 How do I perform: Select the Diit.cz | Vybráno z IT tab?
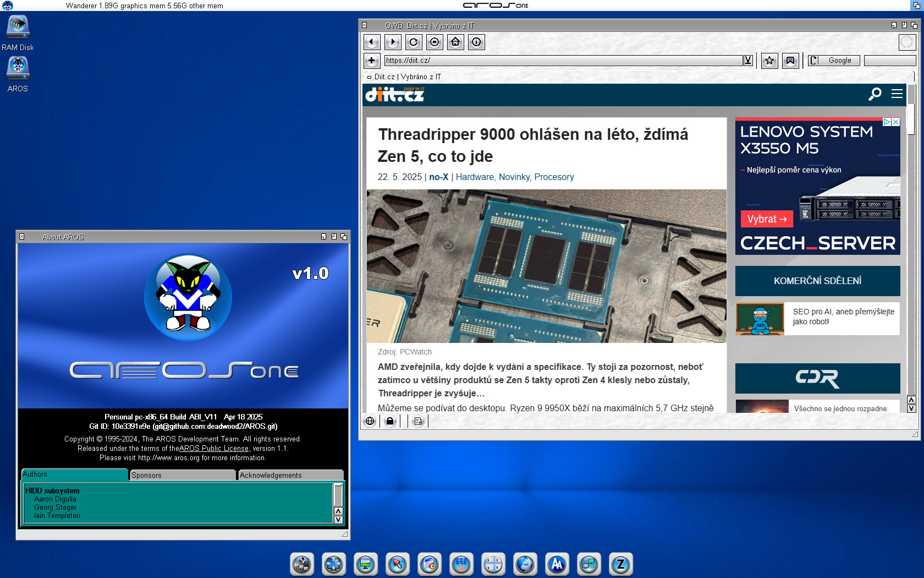click(x=408, y=77)
